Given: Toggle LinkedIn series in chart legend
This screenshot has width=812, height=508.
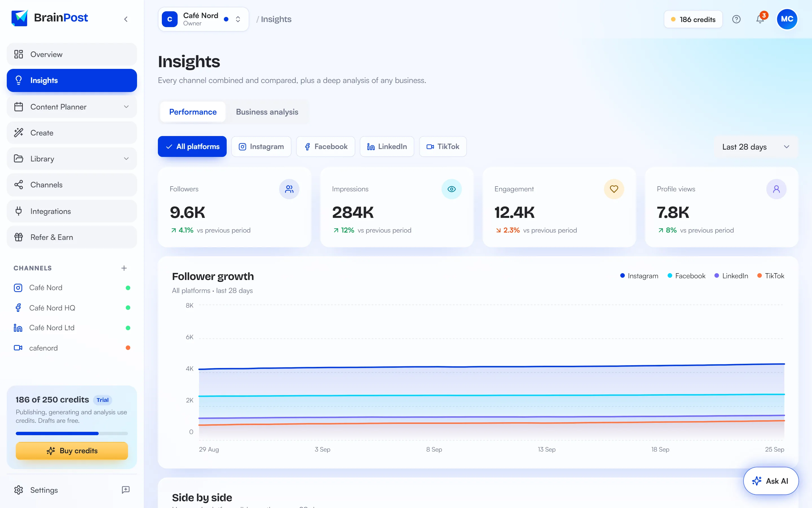Looking at the screenshot, I should (x=731, y=276).
